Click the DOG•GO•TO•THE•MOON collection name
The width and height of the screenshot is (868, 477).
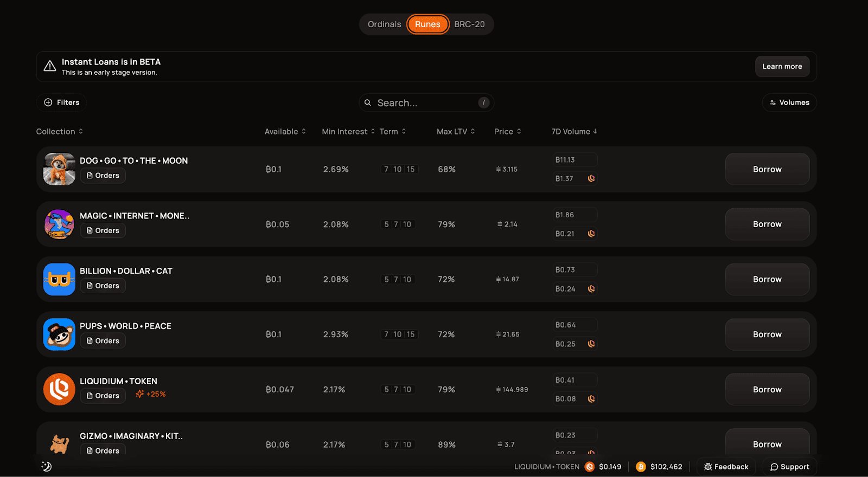coord(133,161)
